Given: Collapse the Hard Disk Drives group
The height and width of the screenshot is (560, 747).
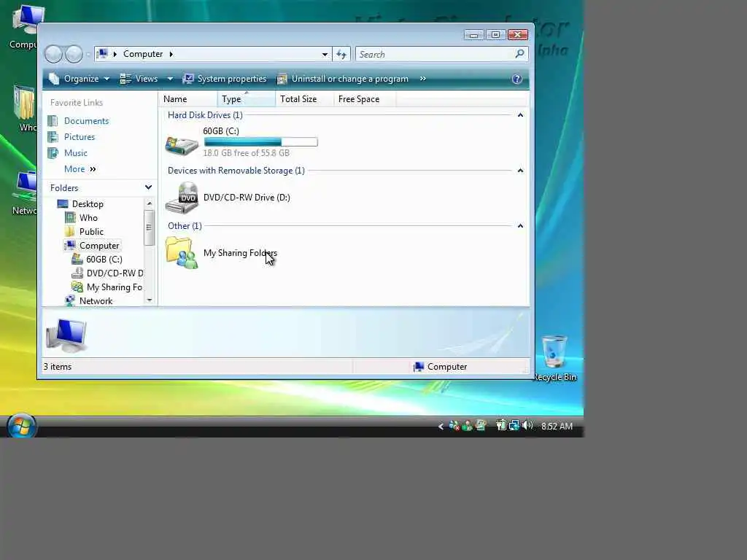Looking at the screenshot, I should (520, 115).
